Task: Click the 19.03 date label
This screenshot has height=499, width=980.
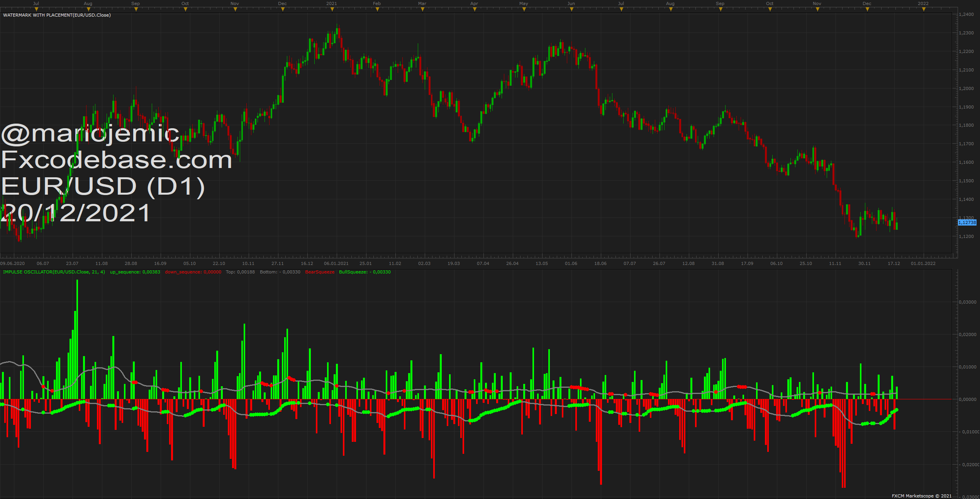Action: point(454,263)
